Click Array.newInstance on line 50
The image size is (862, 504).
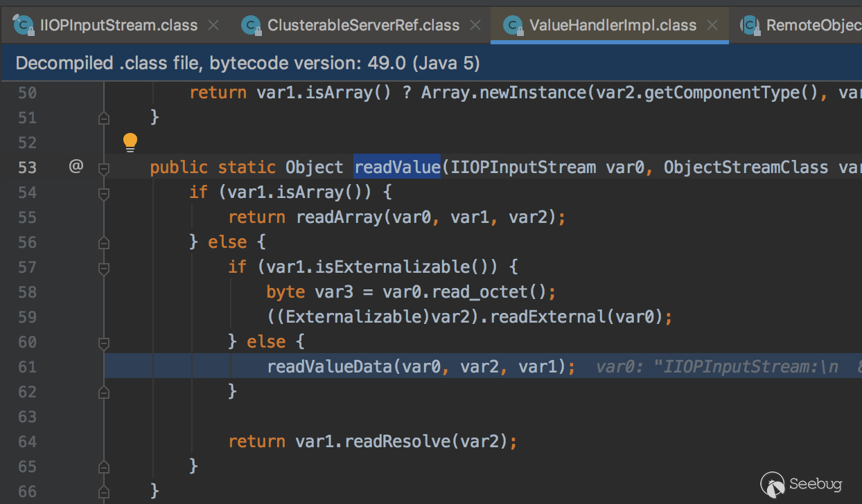click(x=504, y=93)
